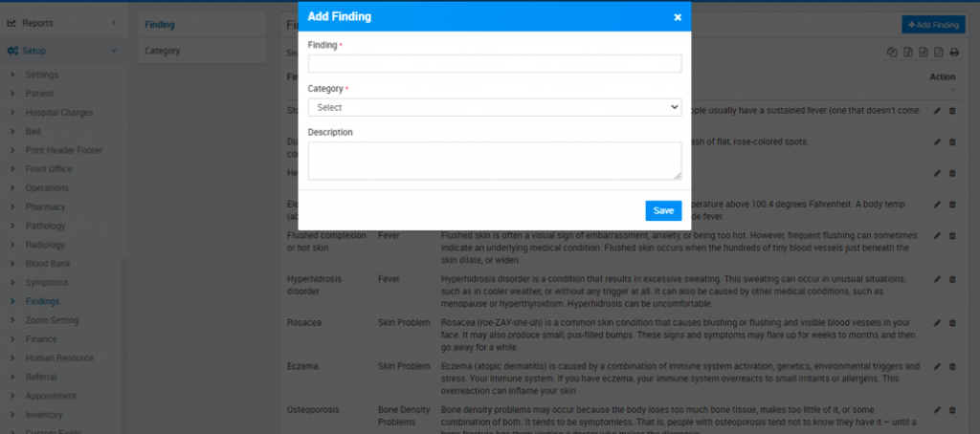980x434 pixels.
Task: Click the print icon above the table
Action: click(x=954, y=53)
